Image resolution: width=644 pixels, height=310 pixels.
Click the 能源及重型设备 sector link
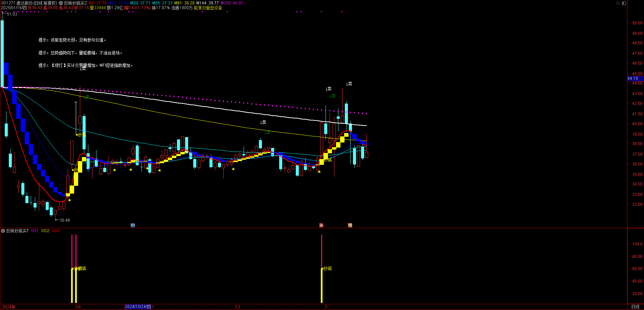point(208,8)
